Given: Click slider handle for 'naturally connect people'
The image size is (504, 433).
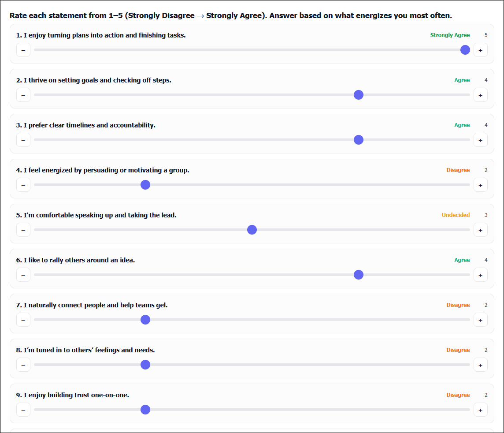Looking at the screenshot, I should coord(145,320).
